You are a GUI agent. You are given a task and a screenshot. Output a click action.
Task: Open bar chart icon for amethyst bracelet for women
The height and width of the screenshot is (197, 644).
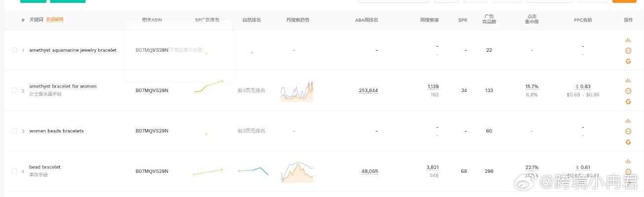tap(628, 80)
